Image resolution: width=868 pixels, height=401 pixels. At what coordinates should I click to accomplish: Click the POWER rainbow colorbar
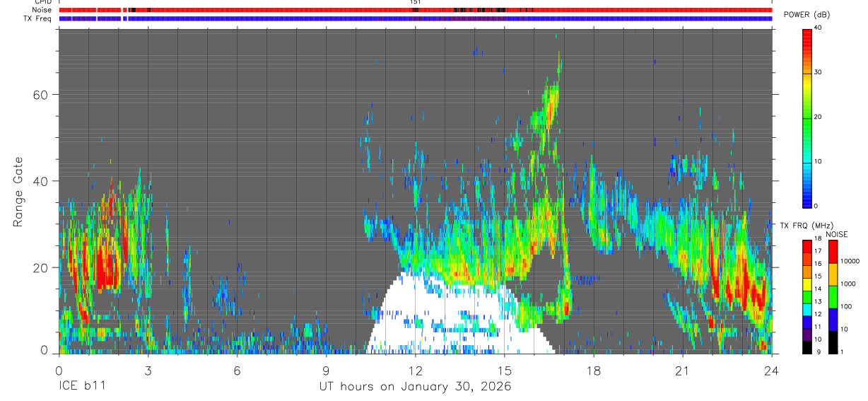[x=807, y=117]
